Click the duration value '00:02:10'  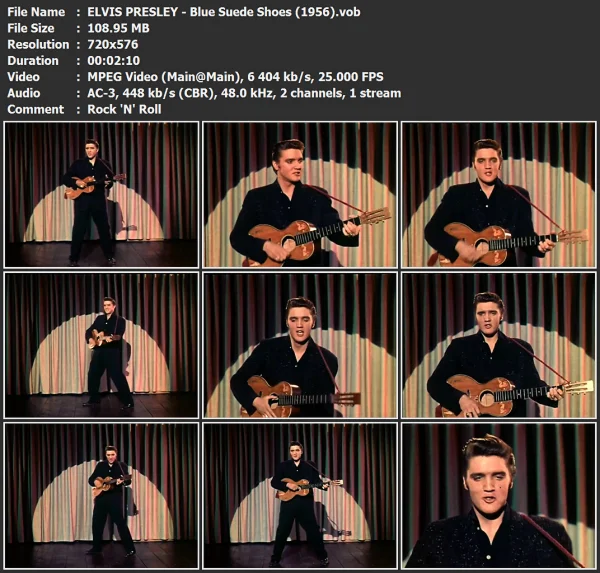pos(114,60)
